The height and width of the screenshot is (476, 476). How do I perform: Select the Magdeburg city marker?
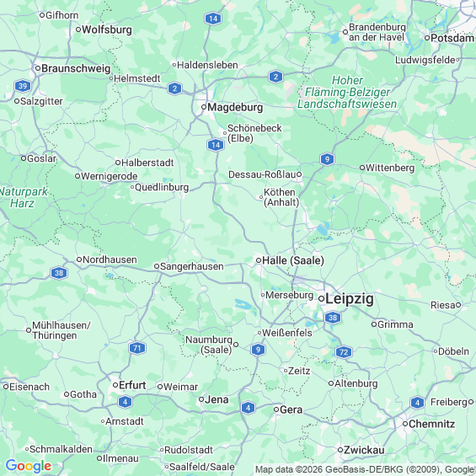pos(204,107)
